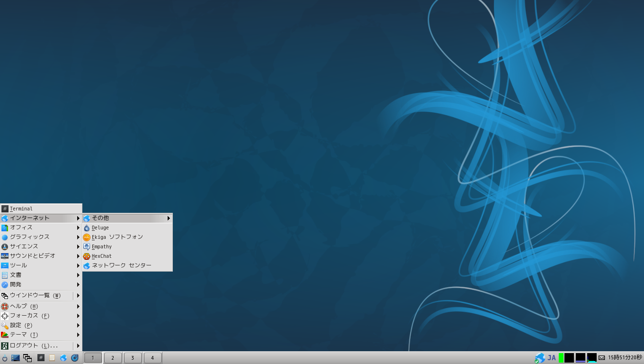Open the start menu cauldron icon in taskbar
This screenshot has width=644, height=364.
pos(5,358)
